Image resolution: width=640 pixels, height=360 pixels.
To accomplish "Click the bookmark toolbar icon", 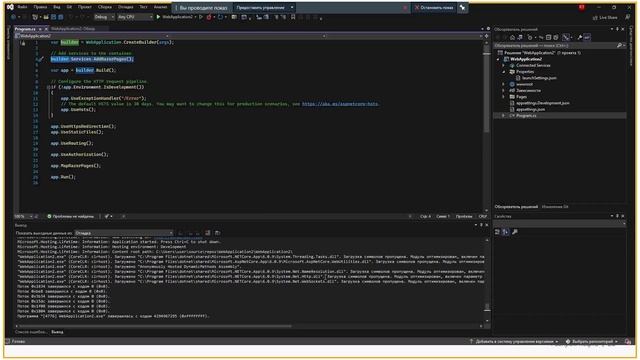I will pos(293,17).
